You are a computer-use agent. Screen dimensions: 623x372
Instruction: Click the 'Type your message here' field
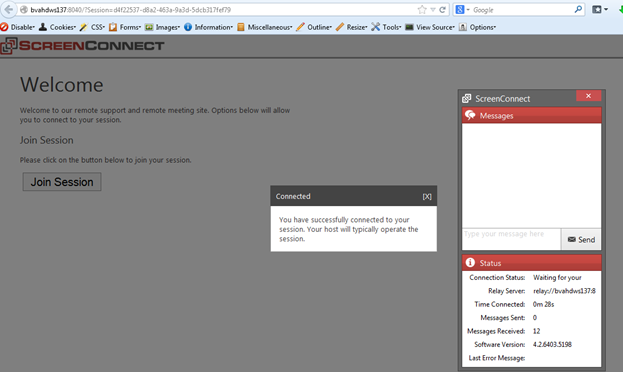tap(511, 239)
